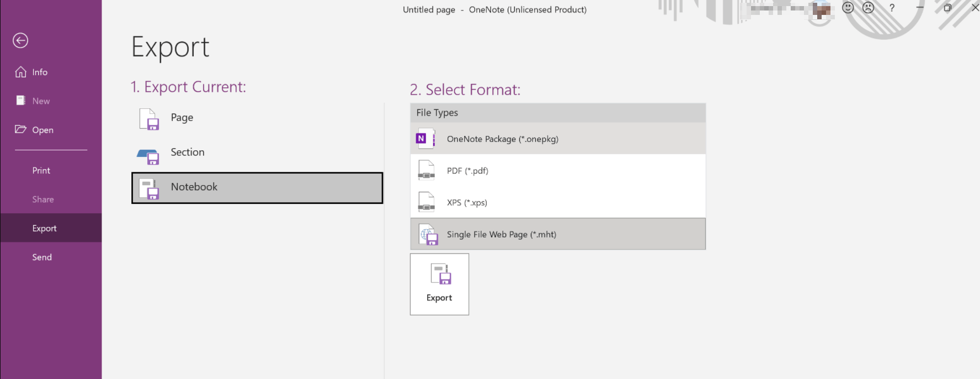Select PDF (*.pdf) format
The width and height of the screenshot is (980, 379).
(558, 171)
